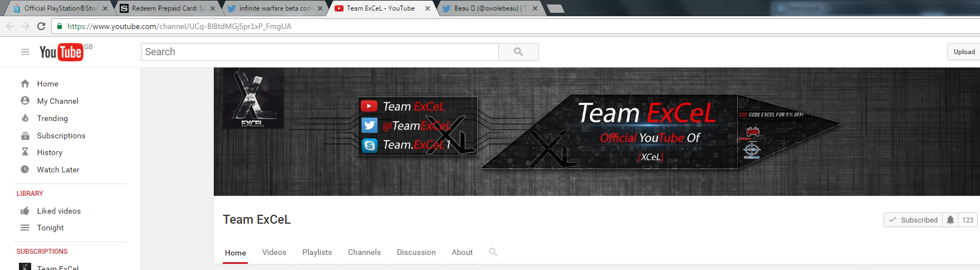The width and height of the screenshot is (980, 270).
Task: Reload the page with refresh icon
Action: [x=41, y=26]
